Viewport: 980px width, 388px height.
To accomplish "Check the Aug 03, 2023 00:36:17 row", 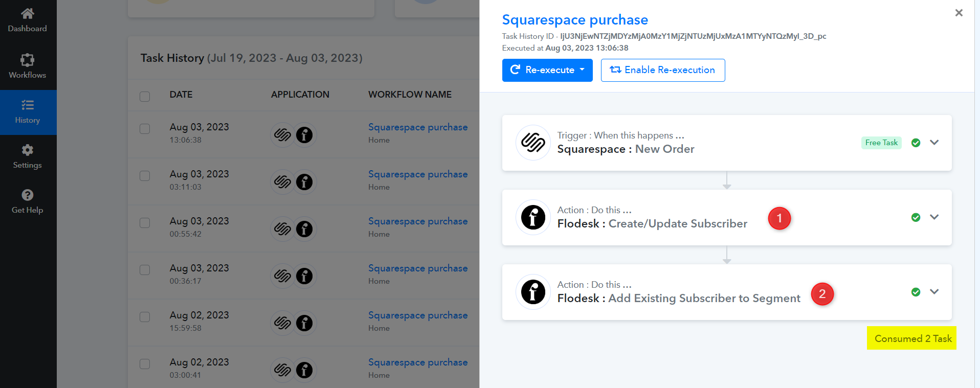I will click(x=145, y=270).
